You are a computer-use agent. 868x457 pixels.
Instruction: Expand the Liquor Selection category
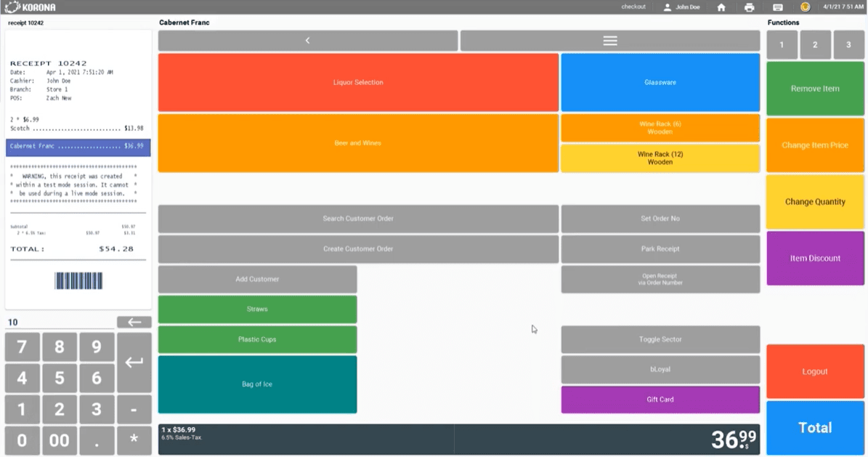[358, 82]
